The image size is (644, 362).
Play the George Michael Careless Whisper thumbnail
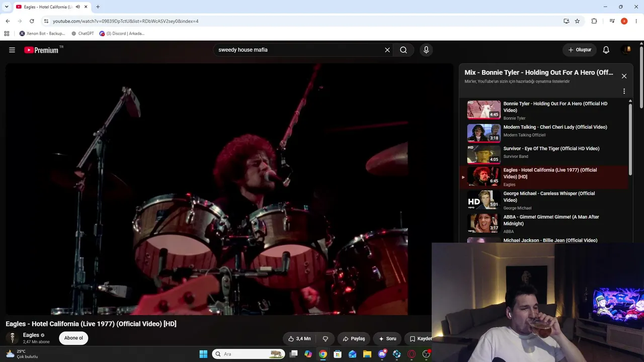(484, 200)
